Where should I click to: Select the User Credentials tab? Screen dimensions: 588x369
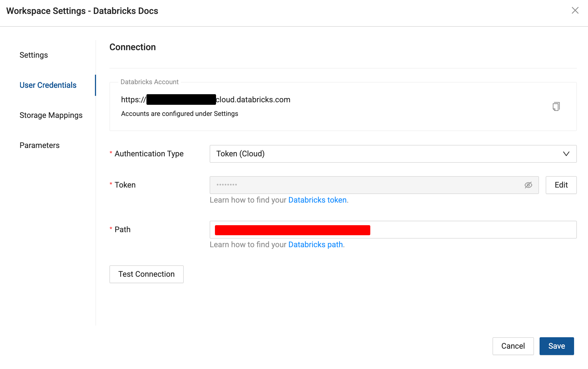point(48,85)
